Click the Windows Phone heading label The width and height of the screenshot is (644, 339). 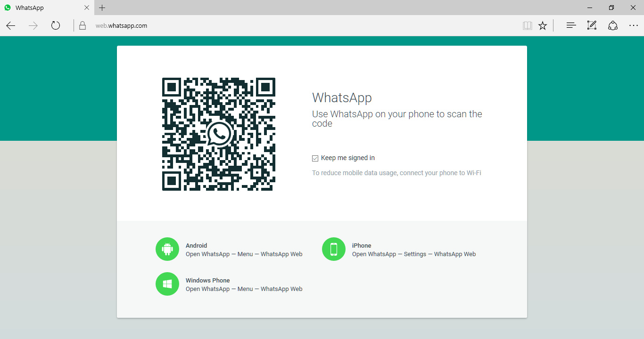click(208, 280)
